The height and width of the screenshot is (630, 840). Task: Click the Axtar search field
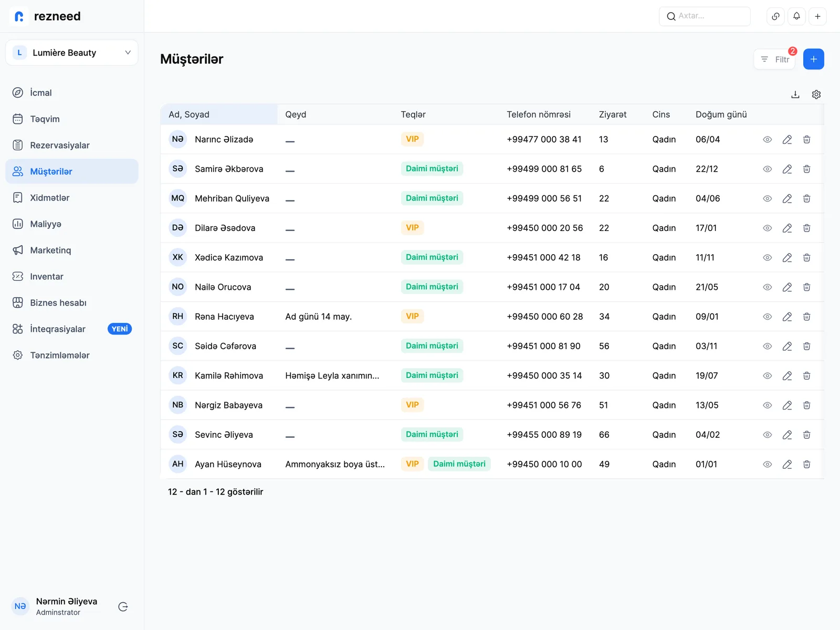[x=705, y=16]
